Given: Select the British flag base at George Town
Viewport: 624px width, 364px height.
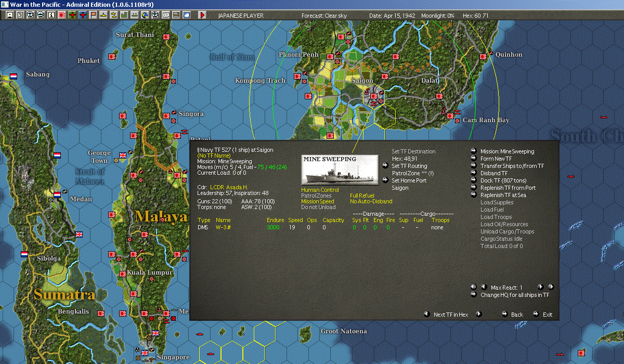Looking at the screenshot, I should click(x=123, y=155).
